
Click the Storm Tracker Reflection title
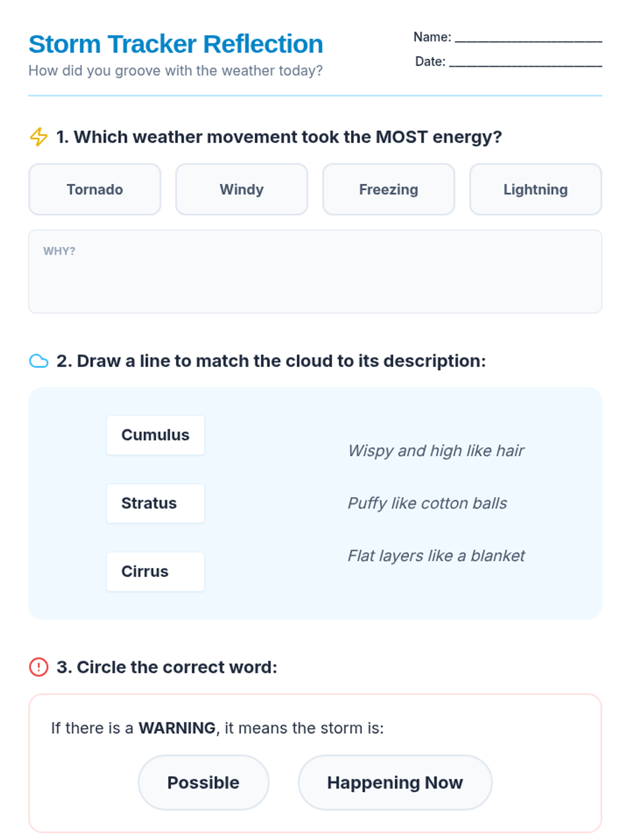pos(175,44)
